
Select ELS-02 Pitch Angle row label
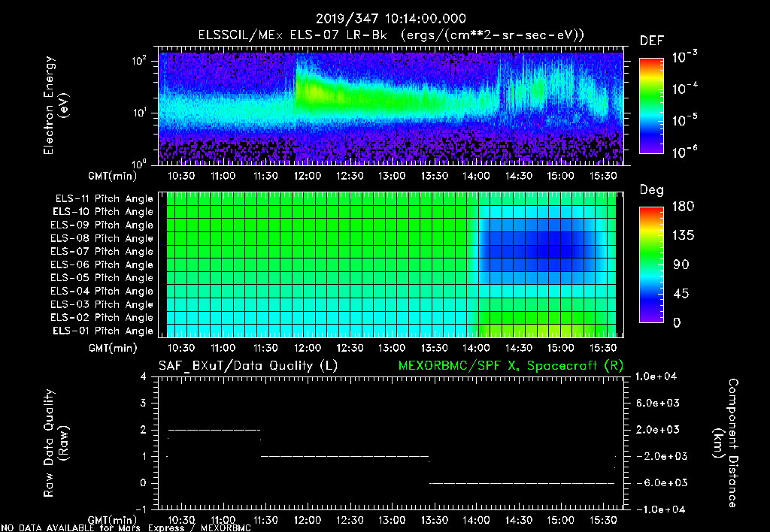click(x=102, y=318)
